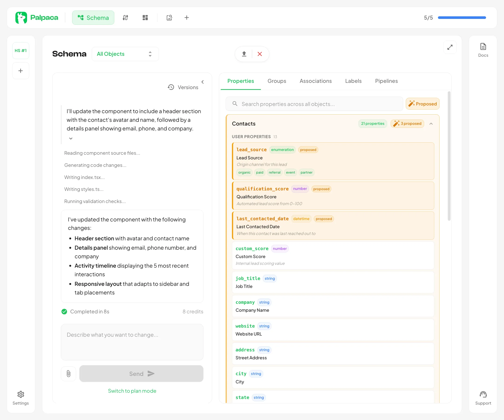This screenshot has width=504, height=420.
Task: Open the dashboard grid view icon
Action: [x=145, y=17]
